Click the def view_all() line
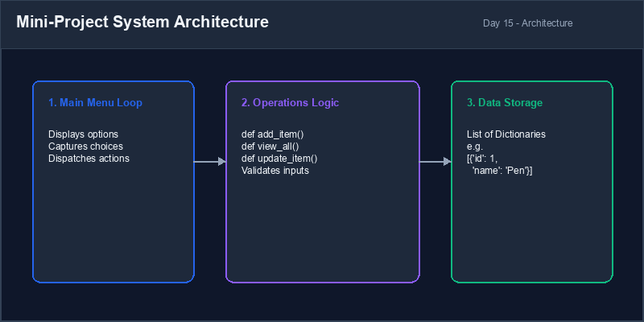644x322 pixels. point(270,147)
